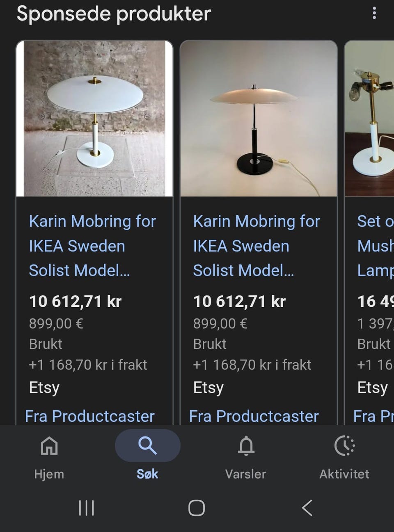Tap the Hjem house icon
The image size is (394, 532).
point(49,445)
